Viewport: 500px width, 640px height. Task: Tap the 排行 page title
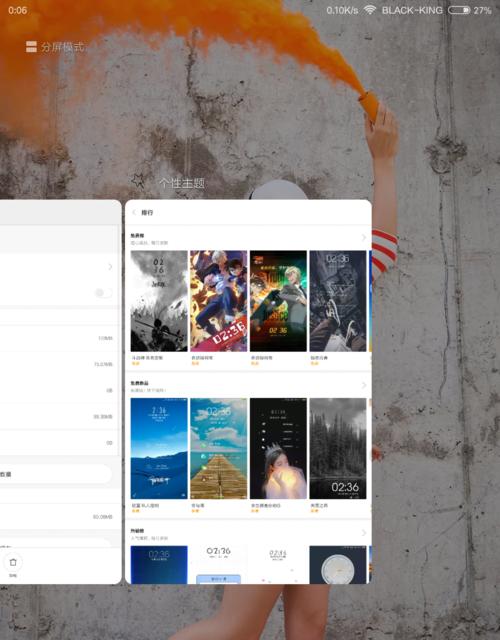click(147, 213)
